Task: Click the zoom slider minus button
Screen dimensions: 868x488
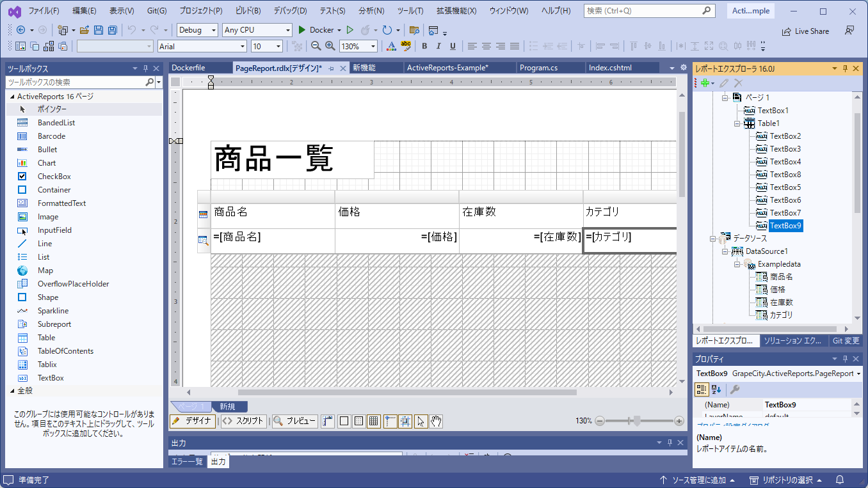Action: (600, 421)
